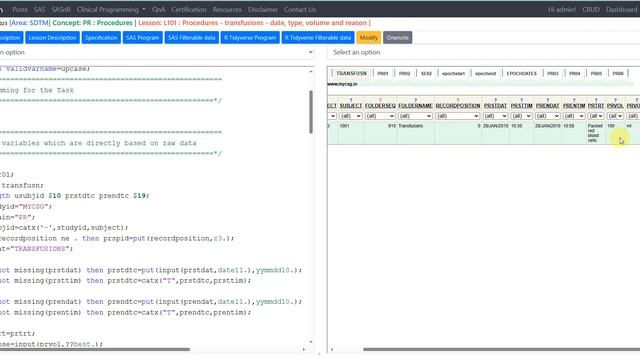Image resolution: width=640 pixels, height=360 pixels.
Task: Open the RECORDPOSITION column filter dropdown
Action: click(458, 116)
